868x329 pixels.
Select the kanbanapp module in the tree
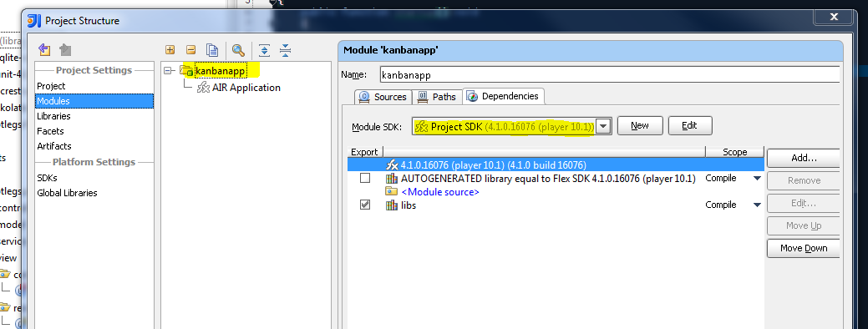220,71
